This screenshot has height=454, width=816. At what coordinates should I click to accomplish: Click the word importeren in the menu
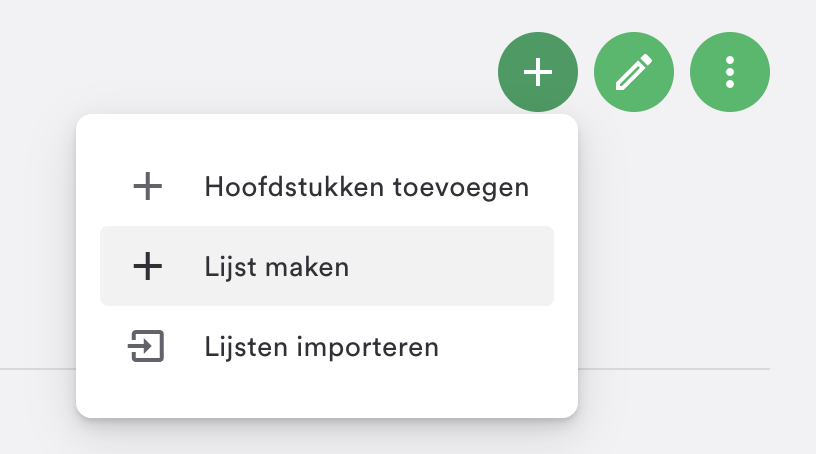coord(367,347)
